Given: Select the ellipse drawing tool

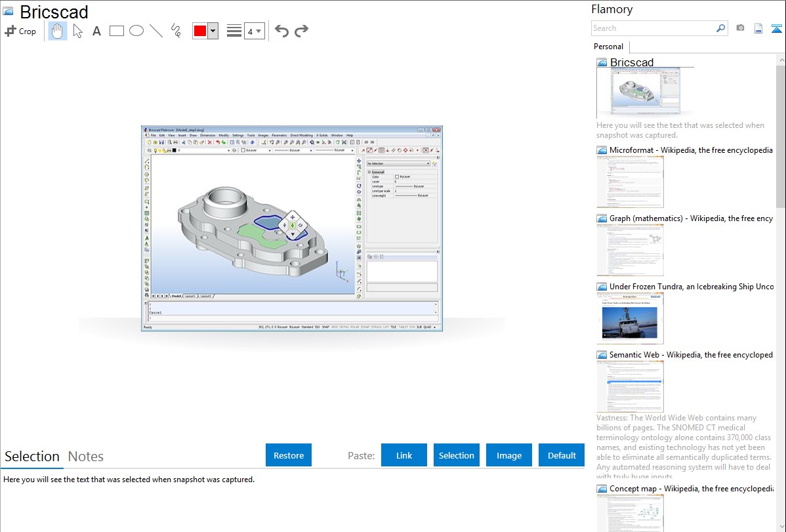Looking at the screenshot, I should coord(136,31).
